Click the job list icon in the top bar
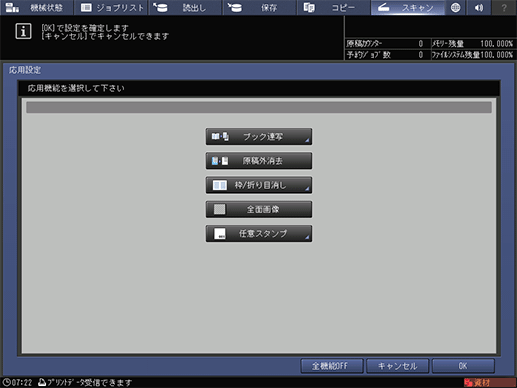Screen dimensions: 517x388 point(86,7)
